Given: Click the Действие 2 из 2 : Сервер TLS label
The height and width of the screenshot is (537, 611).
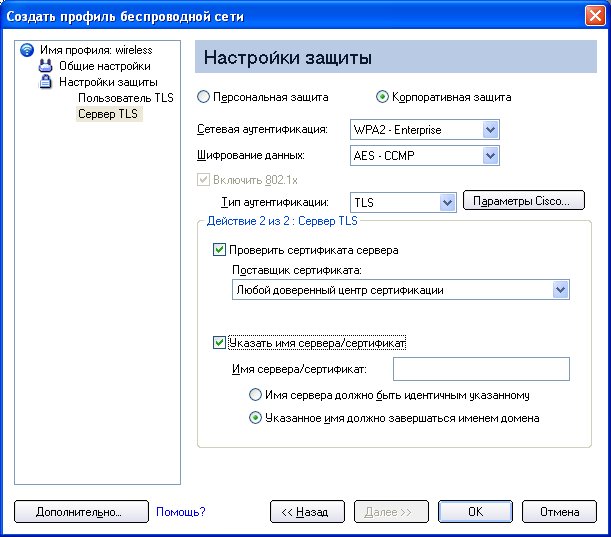Looking at the screenshot, I should pyautogui.click(x=282, y=221).
